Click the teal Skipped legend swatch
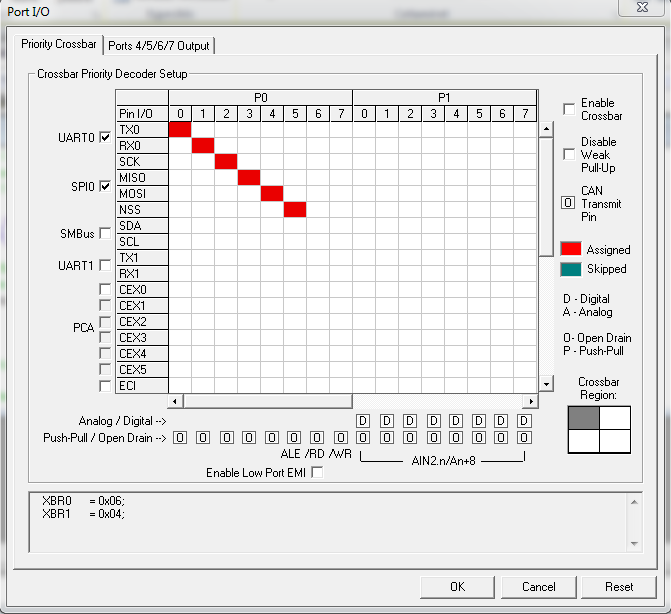The height and width of the screenshot is (614, 671). pyautogui.click(x=571, y=269)
